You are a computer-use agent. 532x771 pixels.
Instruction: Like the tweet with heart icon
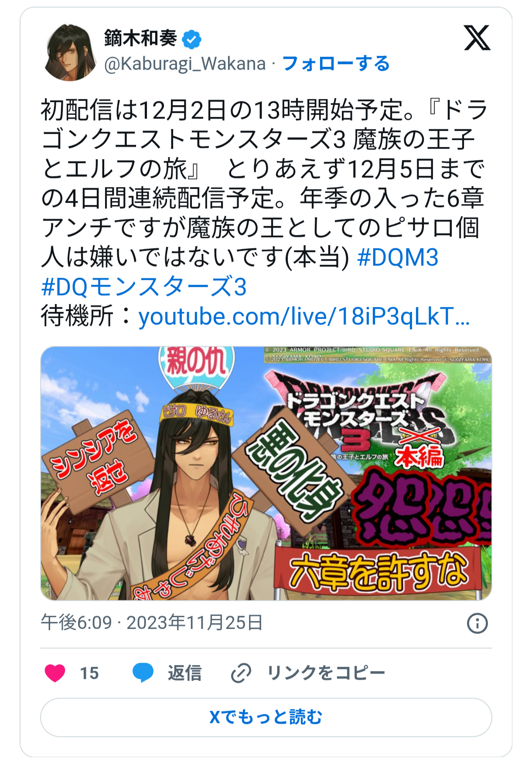(x=55, y=673)
